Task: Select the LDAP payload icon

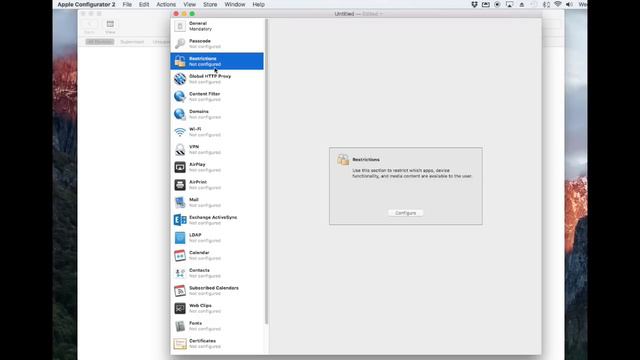Action: [180, 238]
